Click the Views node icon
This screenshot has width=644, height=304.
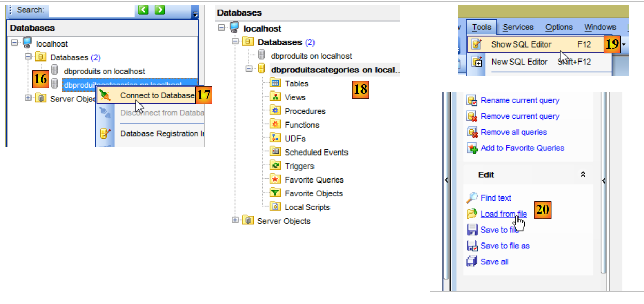click(x=275, y=97)
